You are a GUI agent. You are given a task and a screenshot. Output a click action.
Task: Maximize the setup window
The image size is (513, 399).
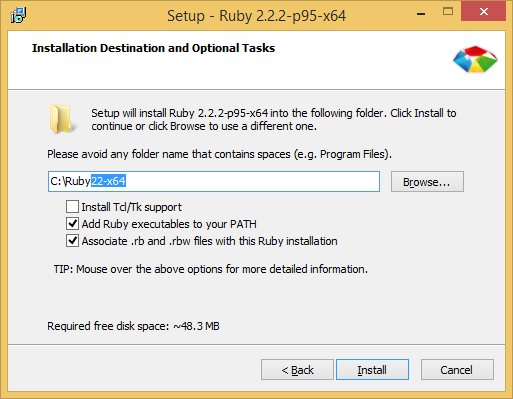click(x=448, y=12)
